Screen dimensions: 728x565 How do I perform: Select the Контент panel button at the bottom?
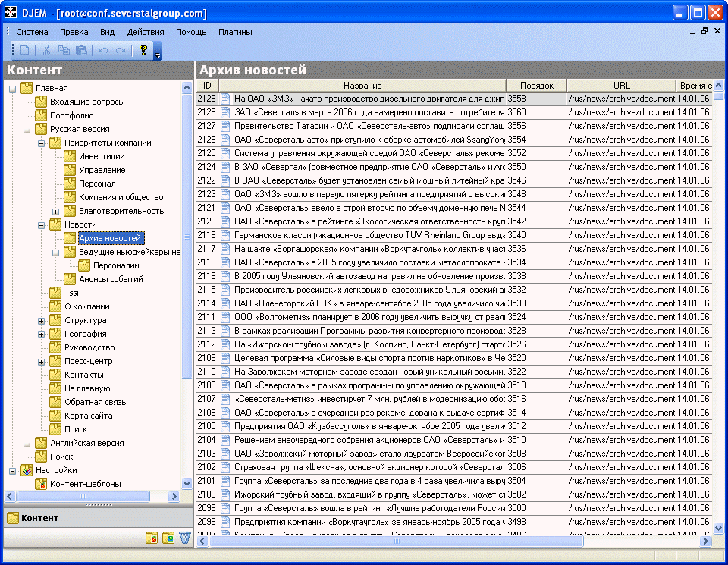99,518
